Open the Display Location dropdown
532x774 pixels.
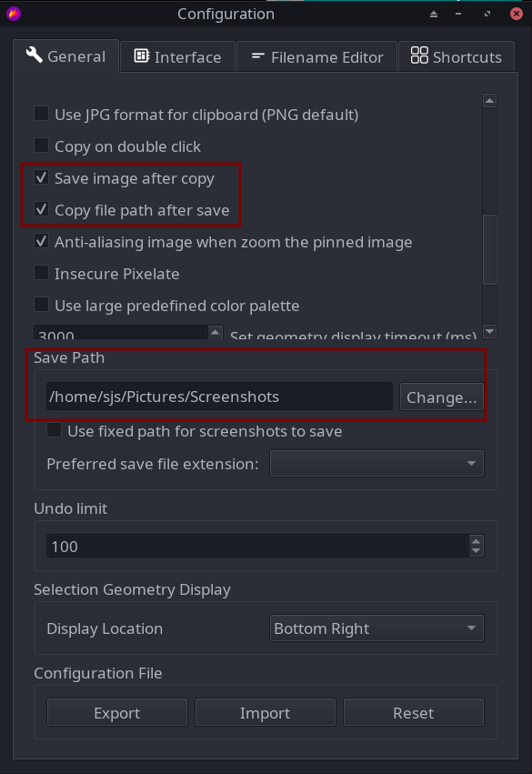tap(376, 628)
